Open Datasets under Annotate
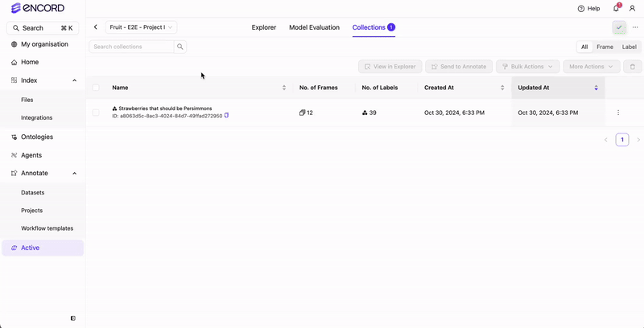 click(32, 192)
